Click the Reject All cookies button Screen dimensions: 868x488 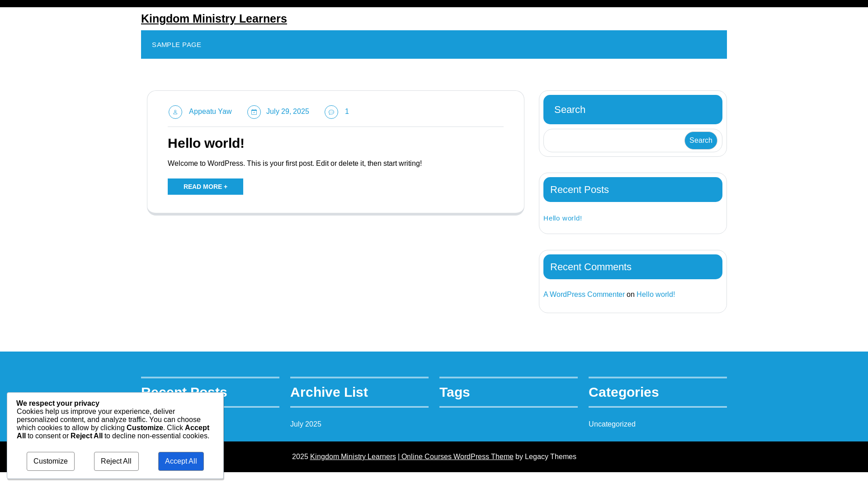pyautogui.click(x=116, y=461)
